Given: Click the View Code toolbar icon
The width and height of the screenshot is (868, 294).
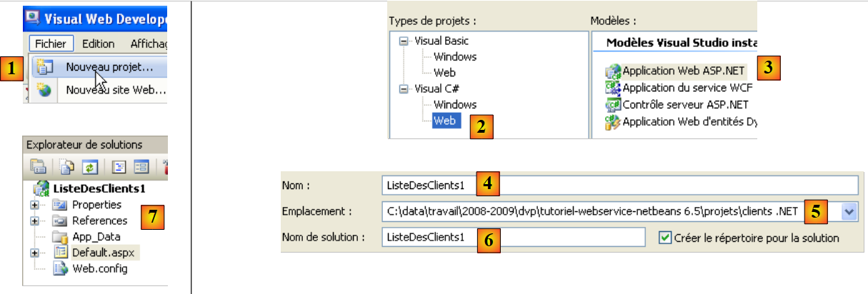Looking at the screenshot, I should (x=121, y=166).
